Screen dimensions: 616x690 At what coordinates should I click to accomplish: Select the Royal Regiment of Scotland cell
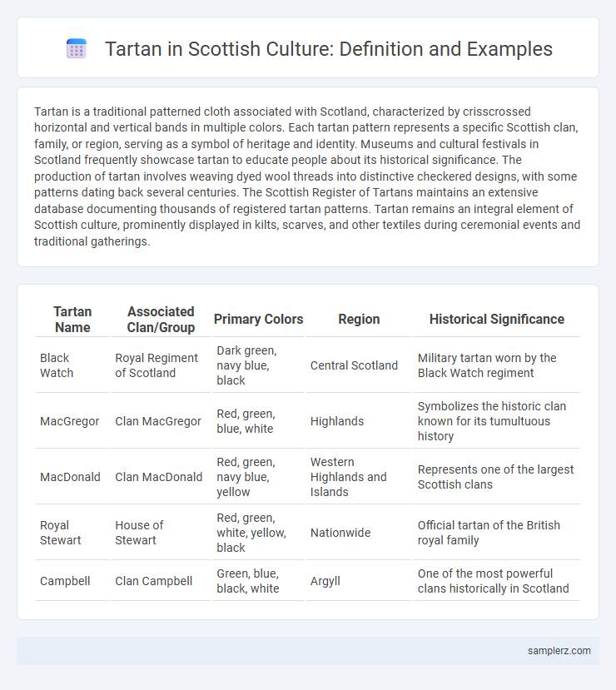point(161,365)
